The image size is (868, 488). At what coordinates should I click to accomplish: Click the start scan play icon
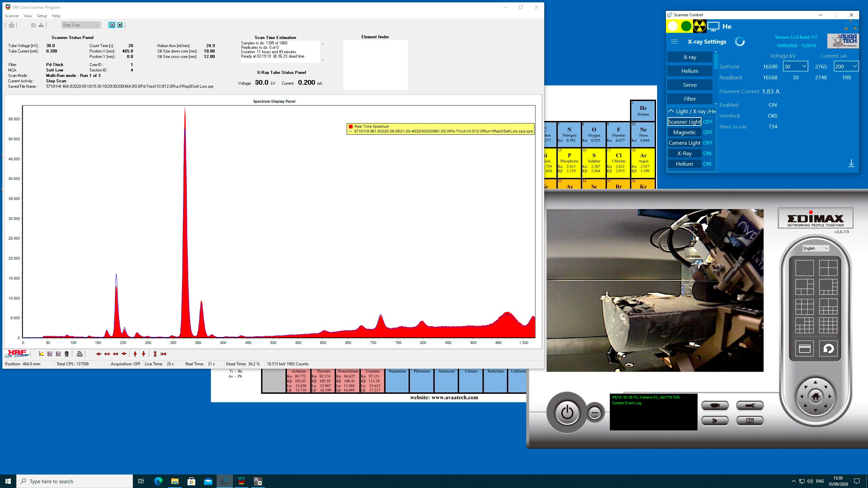(x=112, y=25)
